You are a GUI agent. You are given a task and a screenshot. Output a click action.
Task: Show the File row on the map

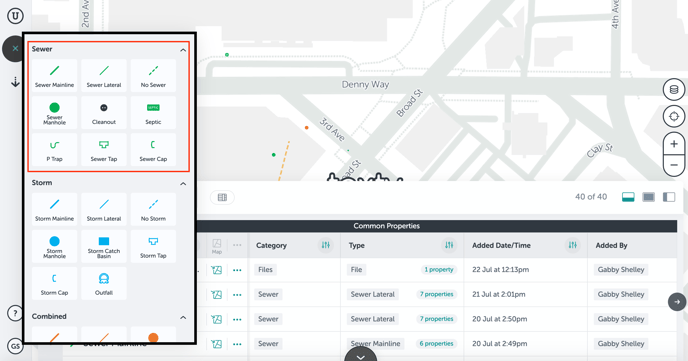tap(217, 270)
